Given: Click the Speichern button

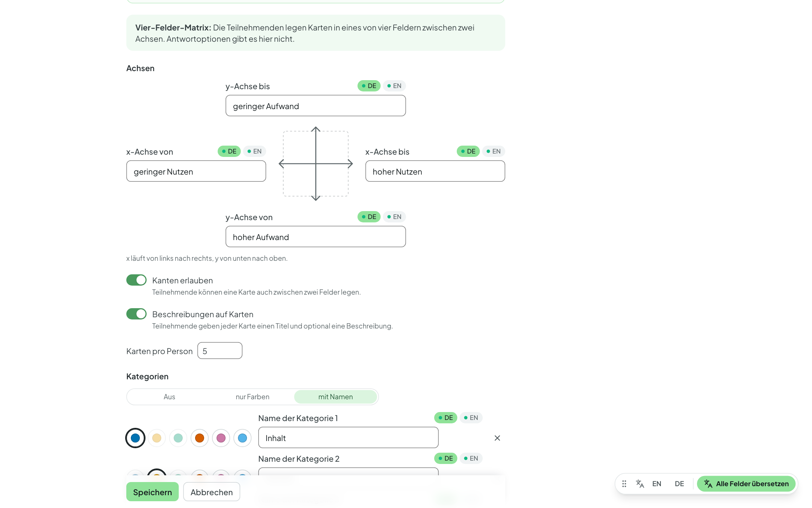Looking at the screenshot, I should coord(152,492).
